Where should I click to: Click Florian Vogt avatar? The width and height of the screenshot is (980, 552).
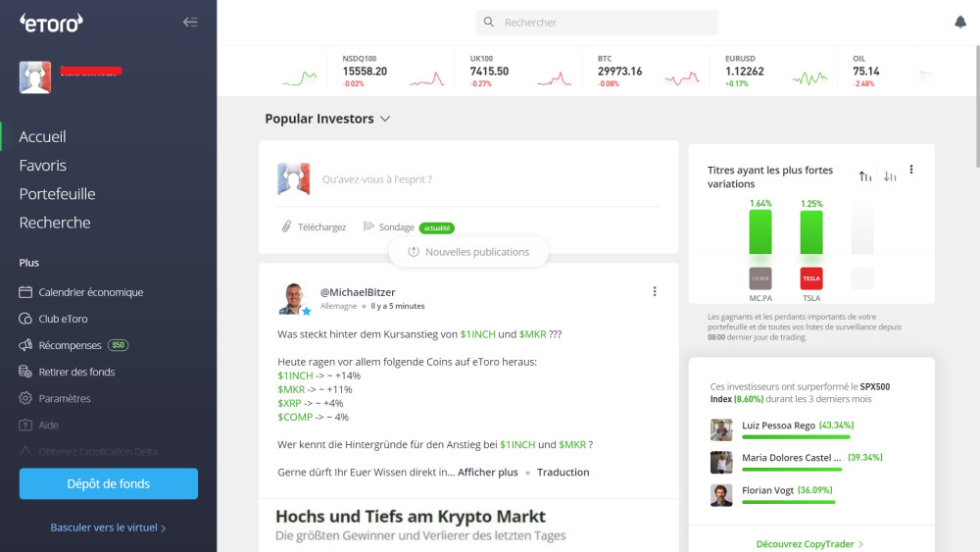coord(721,495)
